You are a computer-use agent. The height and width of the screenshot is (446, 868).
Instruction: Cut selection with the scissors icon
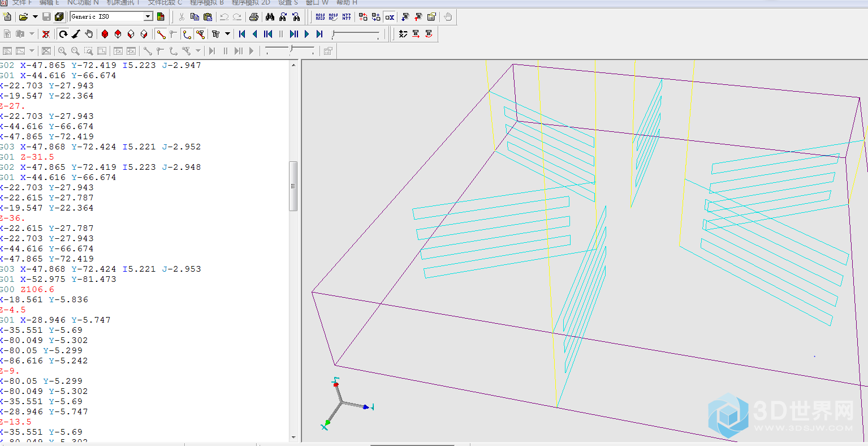point(182,17)
